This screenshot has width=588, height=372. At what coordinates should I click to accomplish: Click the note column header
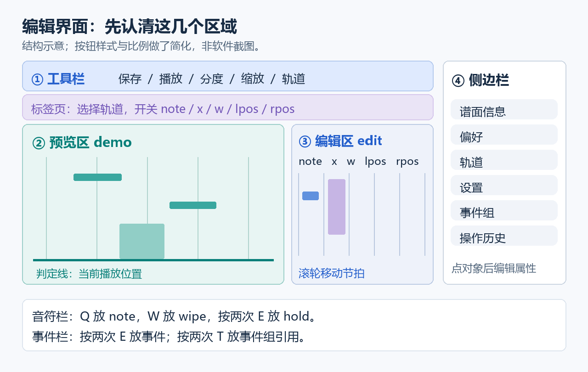(x=310, y=162)
